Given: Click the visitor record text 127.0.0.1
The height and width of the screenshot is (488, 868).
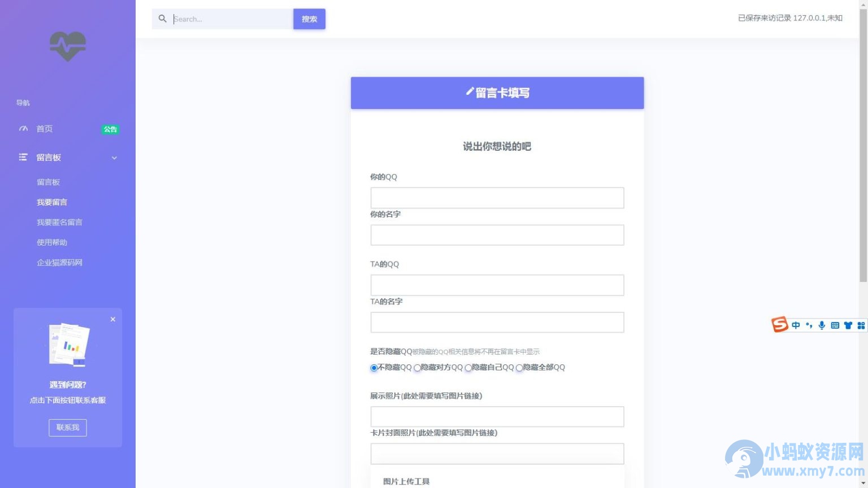Looking at the screenshot, I should 790,18.
